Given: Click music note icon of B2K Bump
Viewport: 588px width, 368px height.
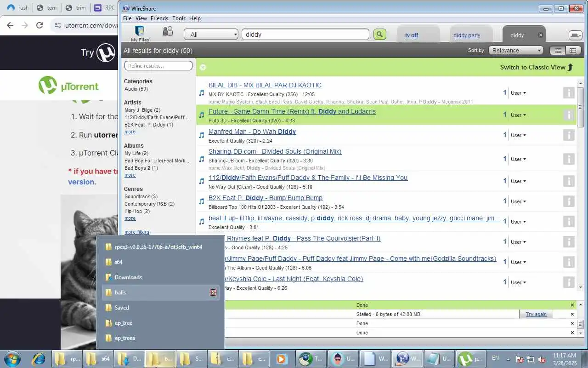Looking at the screenshot, I should pyautogui.click(x=201, y=201).
